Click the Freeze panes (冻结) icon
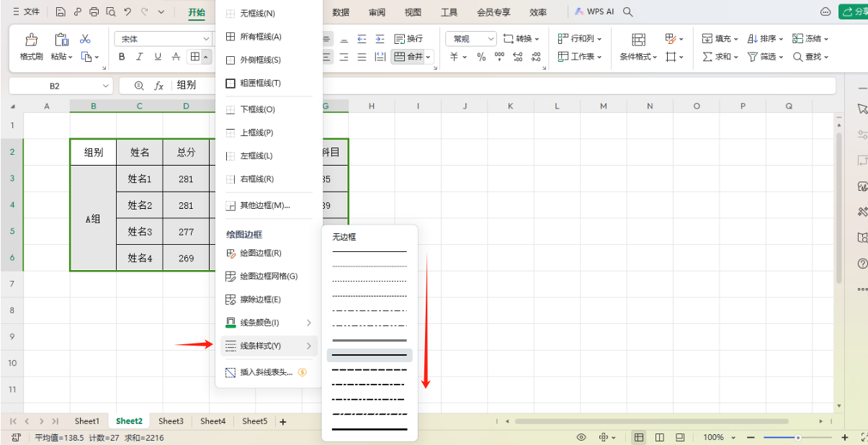Viewport: 868px width, 445px height. click(x=797, y=39)
